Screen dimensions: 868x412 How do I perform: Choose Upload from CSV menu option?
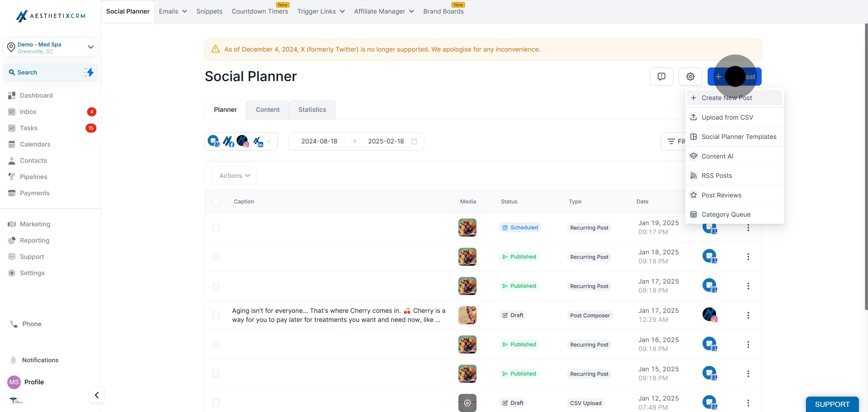727,117
